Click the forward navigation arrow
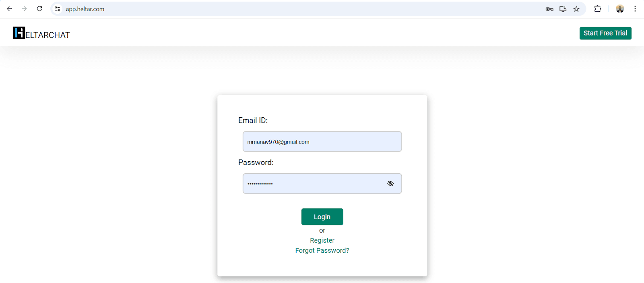 coord(24,8)
